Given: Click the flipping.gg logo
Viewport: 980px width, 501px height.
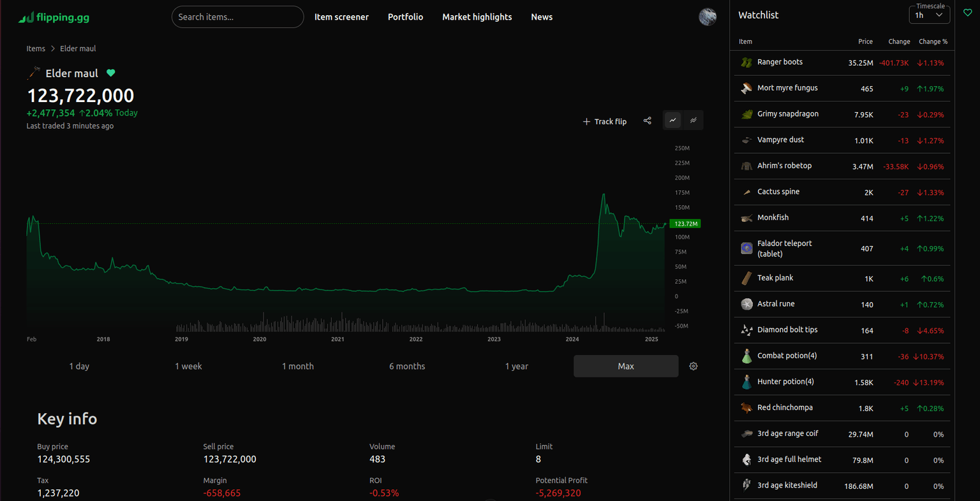Looking at the screenshot, I should tap(54, 17).
